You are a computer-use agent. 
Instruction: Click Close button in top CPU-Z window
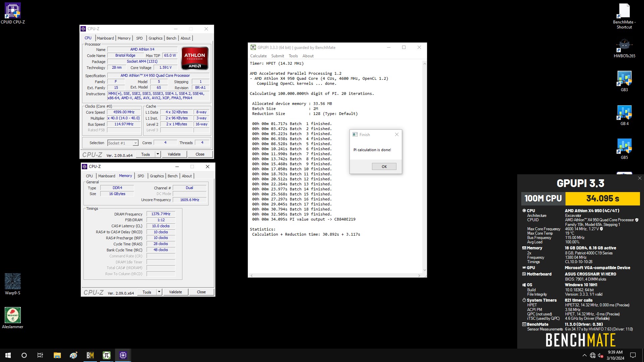[x=200, y=154]
